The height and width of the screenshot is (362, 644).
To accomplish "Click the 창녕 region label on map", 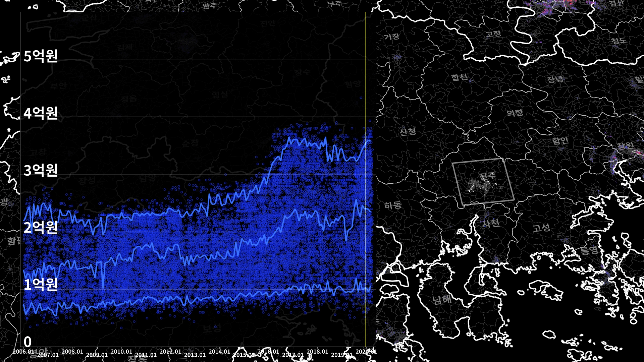I will [555, 79].
